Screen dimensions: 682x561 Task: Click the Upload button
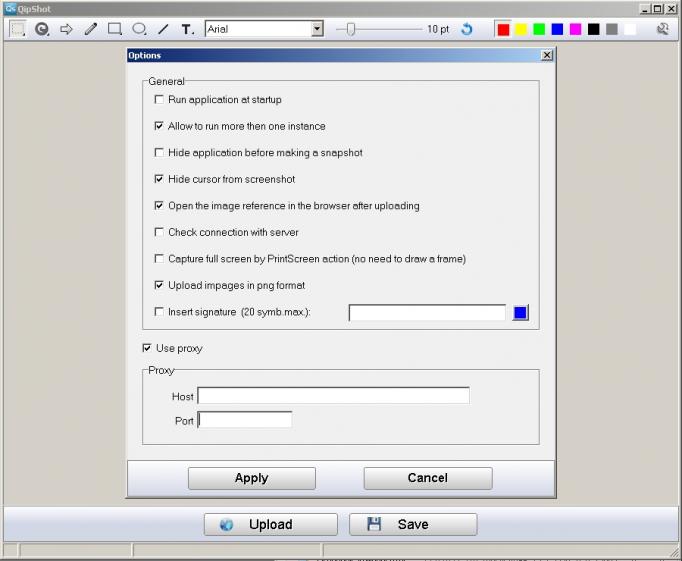point(271,524)
